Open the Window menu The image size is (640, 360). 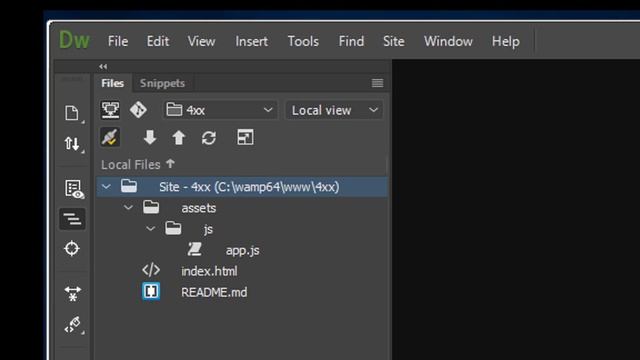pos(448,41)
